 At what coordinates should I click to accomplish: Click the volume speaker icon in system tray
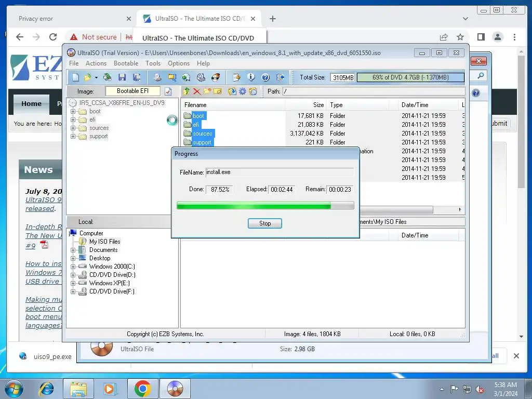tap(480, 390)
